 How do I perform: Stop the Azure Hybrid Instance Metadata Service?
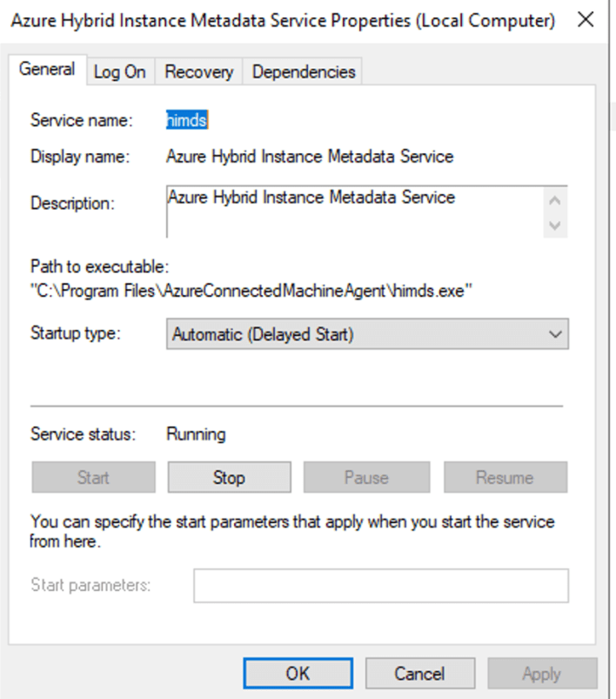[x=229, y=477]
